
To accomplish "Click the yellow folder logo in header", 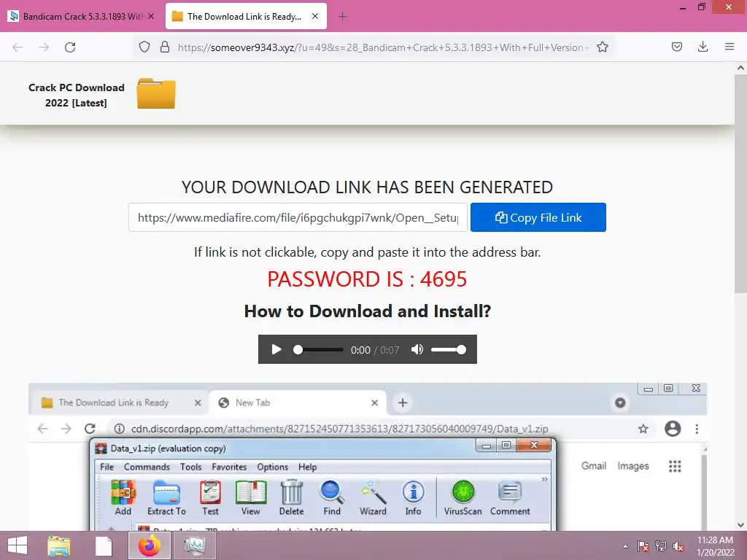I will click(x=156, y=94).
